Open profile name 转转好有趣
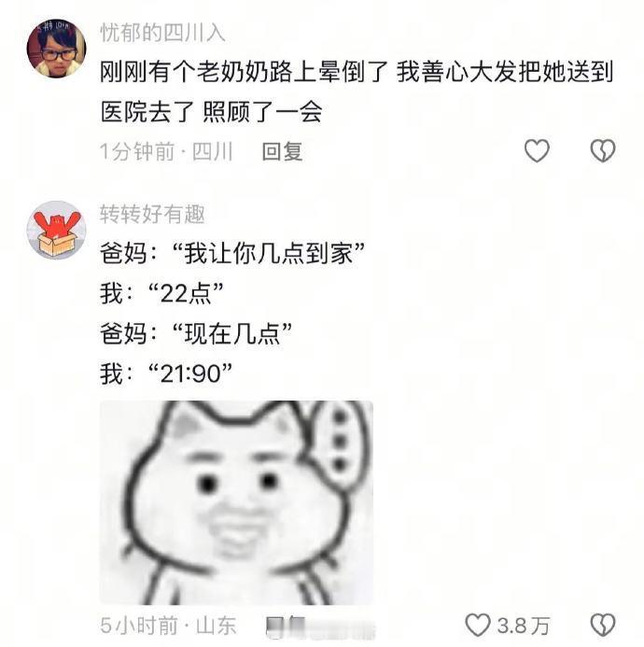The width and height of the screenshot is (644, 647). pos(152,214)
